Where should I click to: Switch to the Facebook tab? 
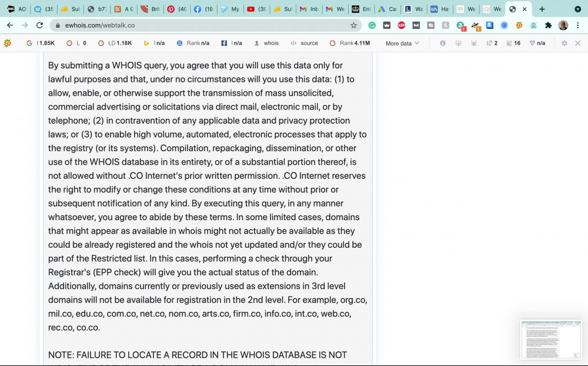point(203,9)
